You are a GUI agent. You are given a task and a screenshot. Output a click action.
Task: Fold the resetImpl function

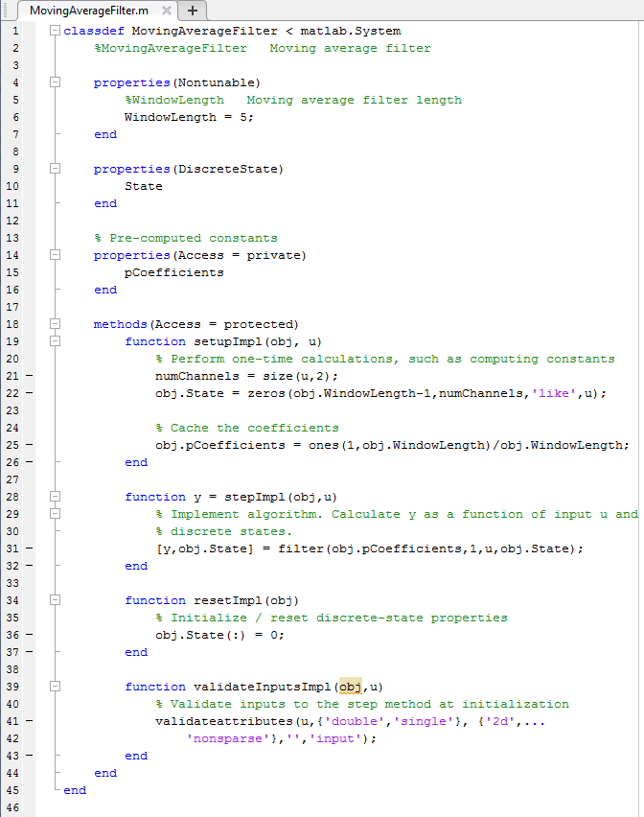(x=55, y=600)
